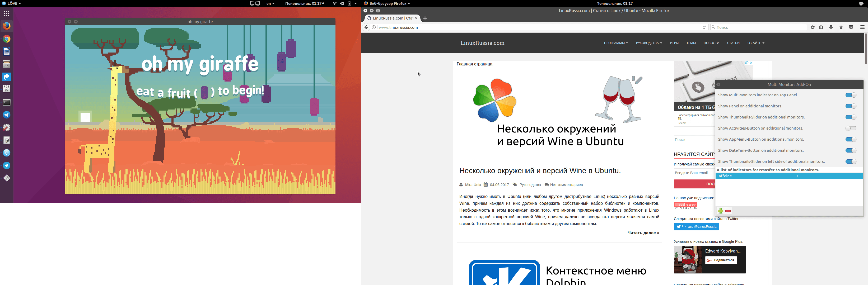The width and height of the screenshot is (868, 285).
Task: Open the ТЕМЫ menu item
Action: (x=691, y=43)
